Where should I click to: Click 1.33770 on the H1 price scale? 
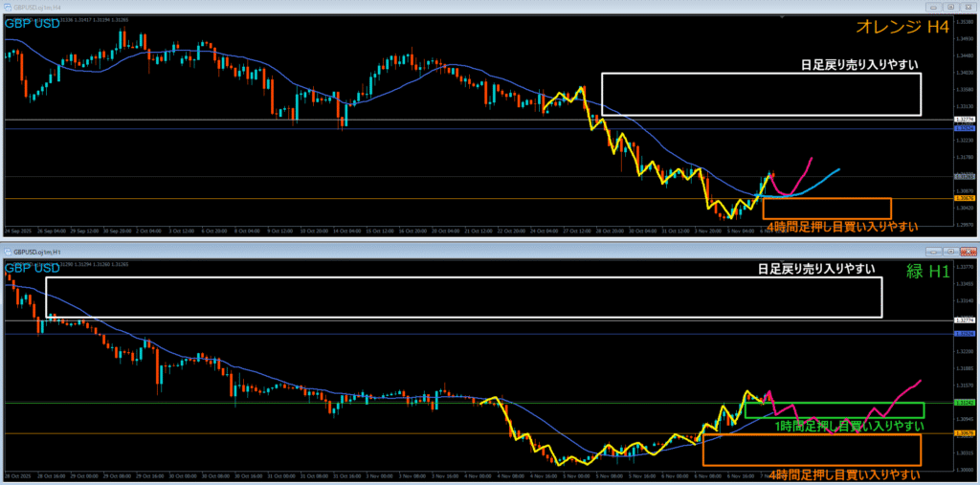(963, 266)
